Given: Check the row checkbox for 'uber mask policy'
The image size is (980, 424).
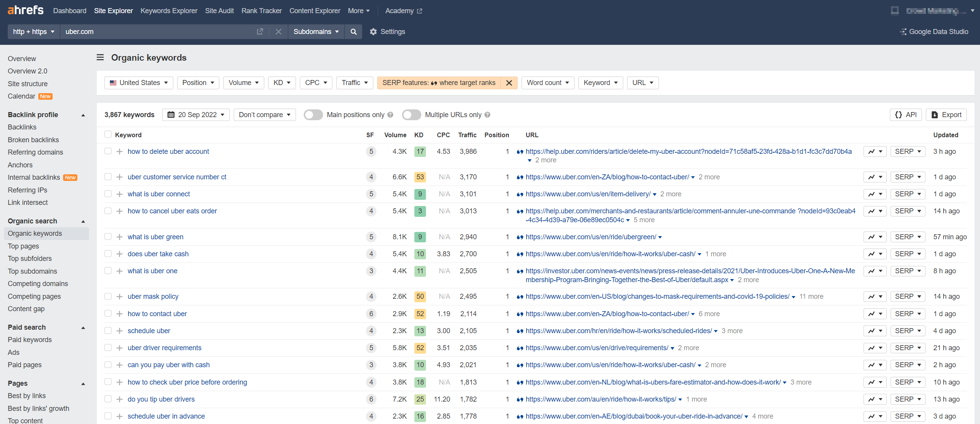Looking at the screenshot, I should tap(108, 296).
